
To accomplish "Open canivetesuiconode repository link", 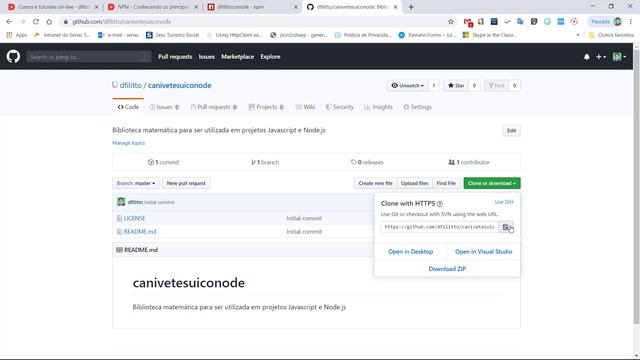I will pyautogui.click(x=180, y=85).
